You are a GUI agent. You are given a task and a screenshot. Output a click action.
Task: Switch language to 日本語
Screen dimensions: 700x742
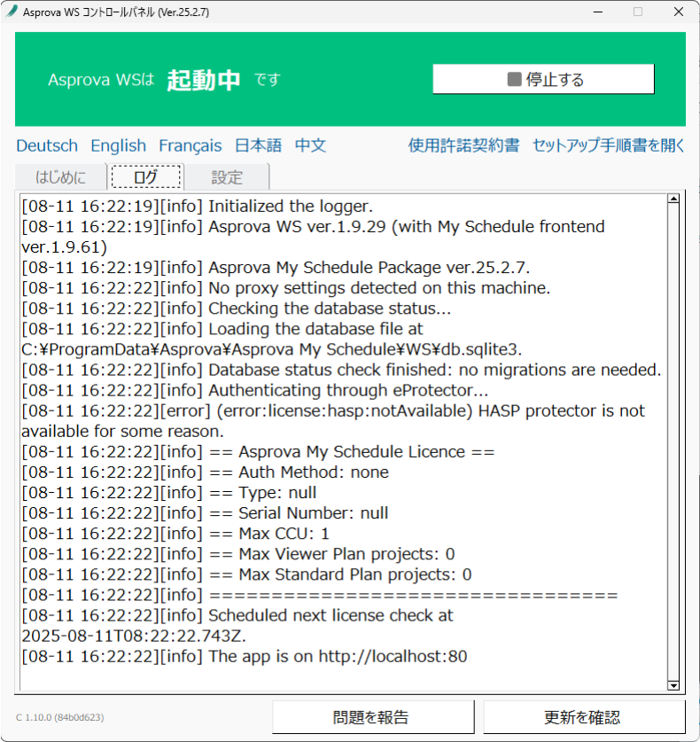tap(258, 145)
